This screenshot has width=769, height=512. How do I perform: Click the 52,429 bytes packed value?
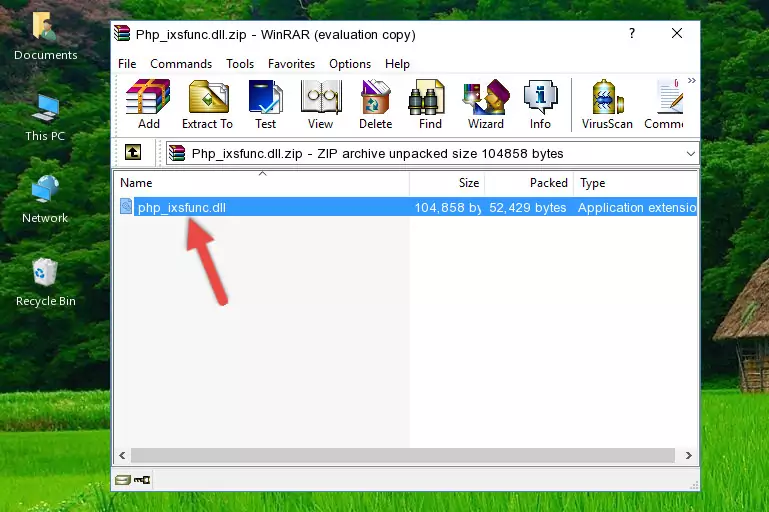click(x=528, y=207)
